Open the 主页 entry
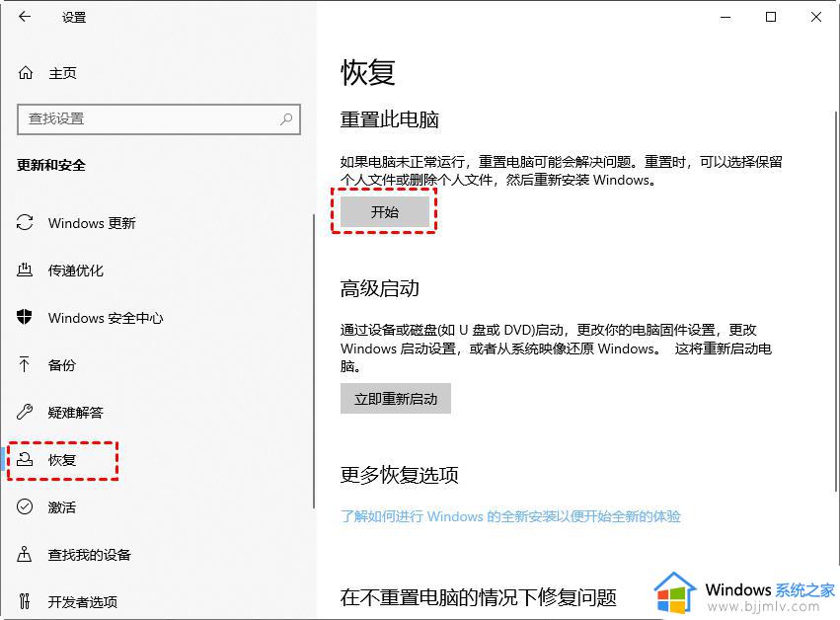 (x=62, y=73)
